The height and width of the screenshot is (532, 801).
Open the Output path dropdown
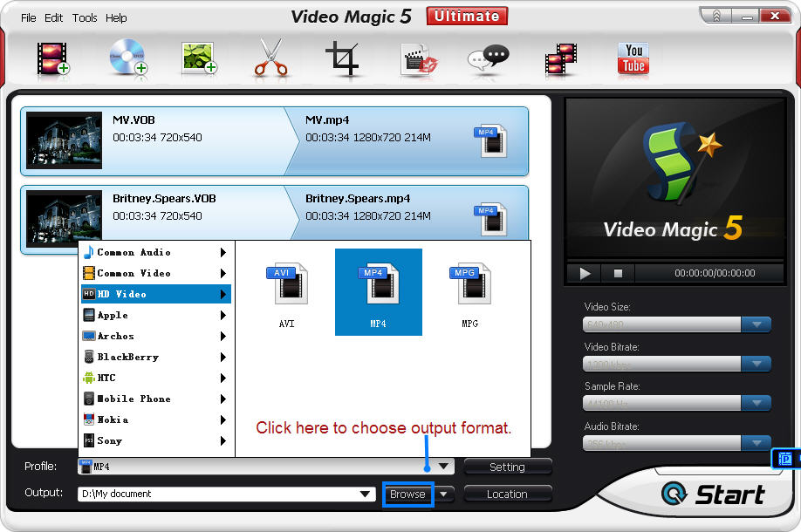(365, 494)
